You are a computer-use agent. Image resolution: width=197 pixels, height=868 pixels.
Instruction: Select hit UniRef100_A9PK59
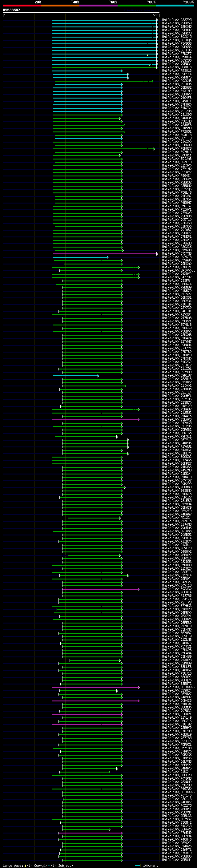(177, 23)
